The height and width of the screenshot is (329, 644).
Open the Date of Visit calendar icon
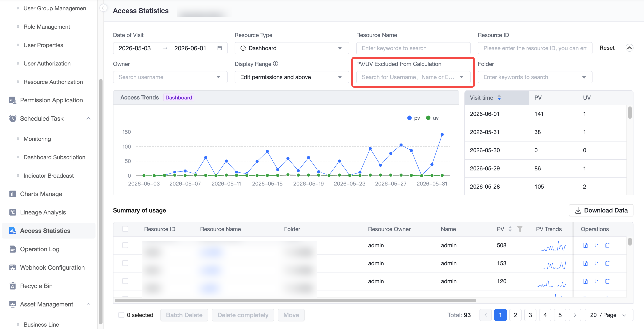(x=219, y=48)
